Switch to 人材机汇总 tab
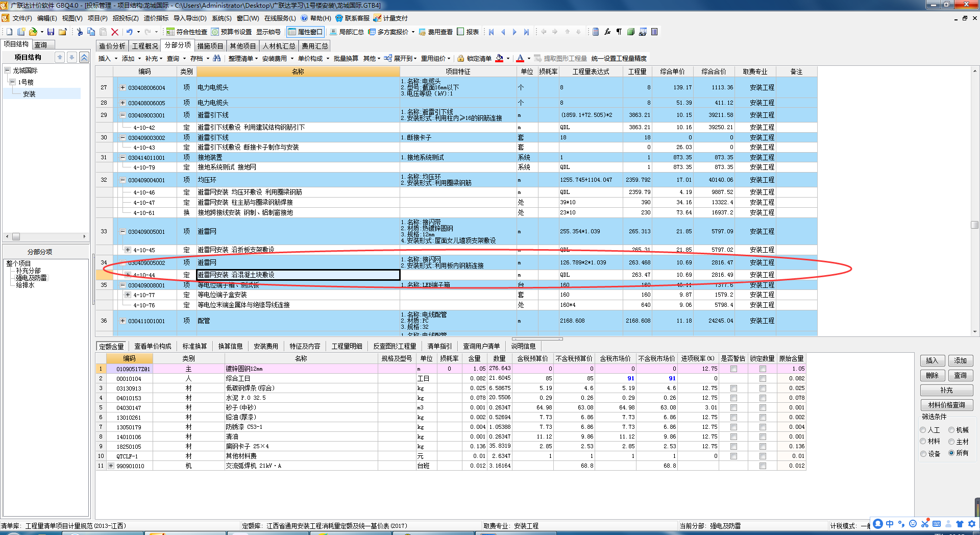 tap(279, 46)
